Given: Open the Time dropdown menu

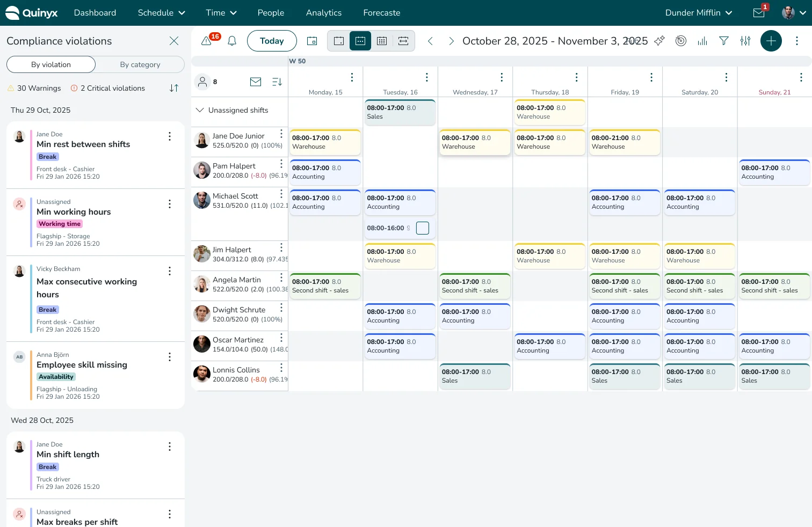Looking at the screenshot, I should pos(221,13).
